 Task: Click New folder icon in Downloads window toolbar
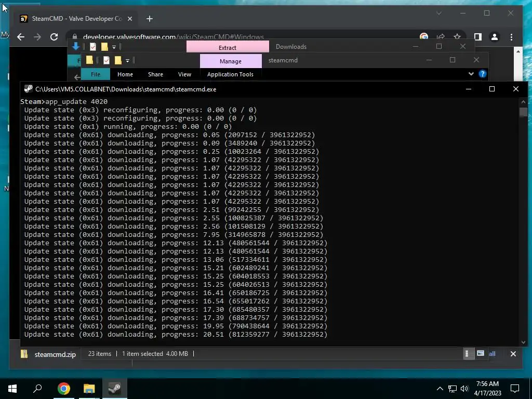tap(104, 47)
